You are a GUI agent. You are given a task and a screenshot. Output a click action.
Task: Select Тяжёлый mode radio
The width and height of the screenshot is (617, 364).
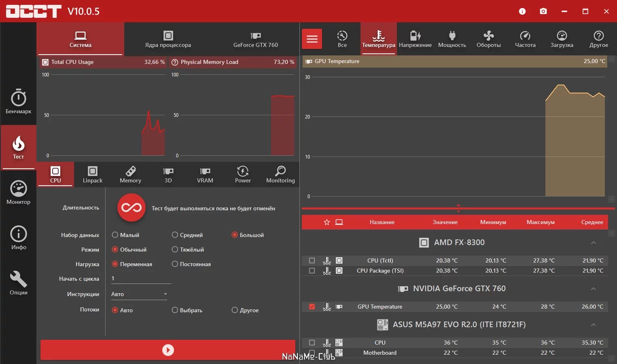tap(188, 250)
